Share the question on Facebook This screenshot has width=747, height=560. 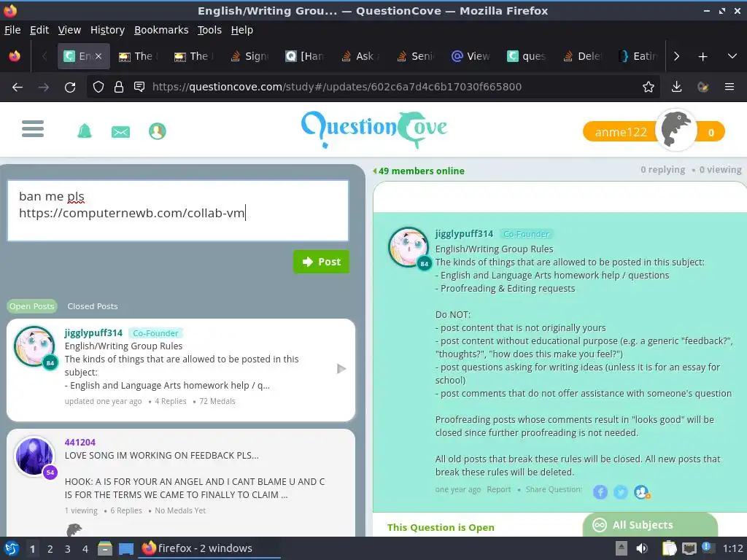(600, 492)
